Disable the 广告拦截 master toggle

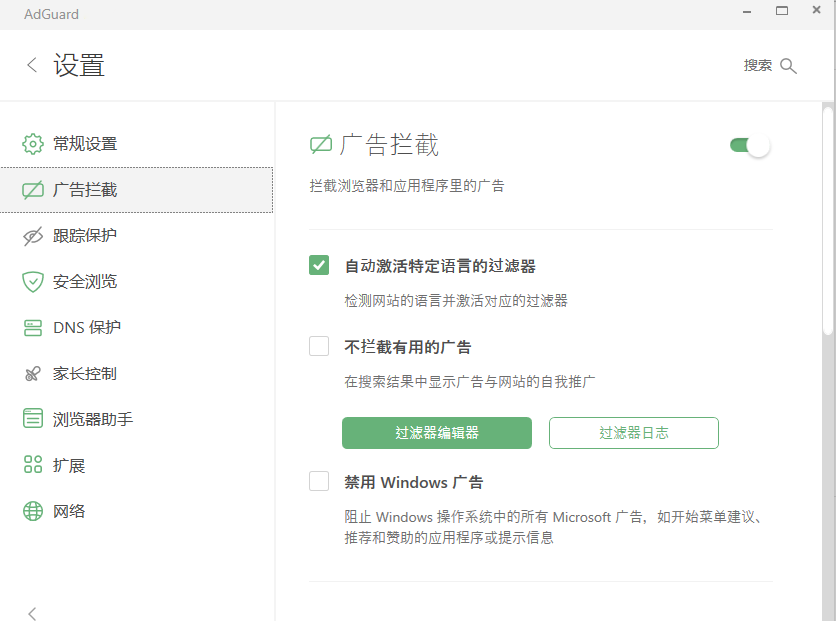point(747,144)
